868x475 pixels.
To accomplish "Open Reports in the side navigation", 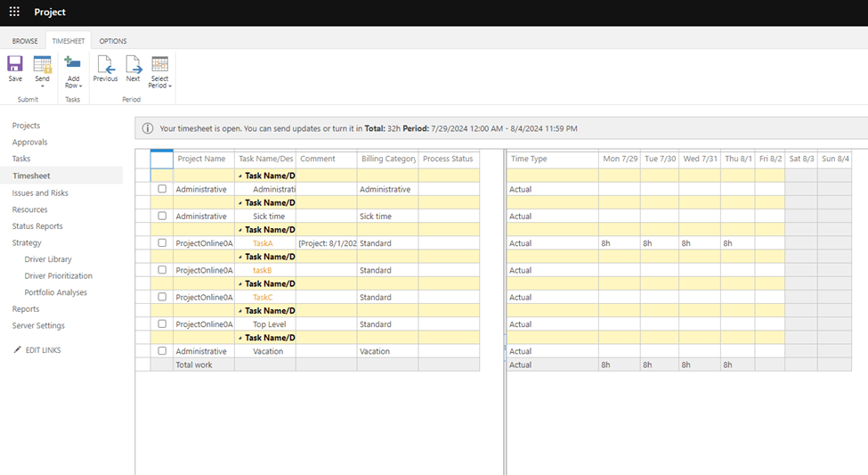I will coord(26,308).
